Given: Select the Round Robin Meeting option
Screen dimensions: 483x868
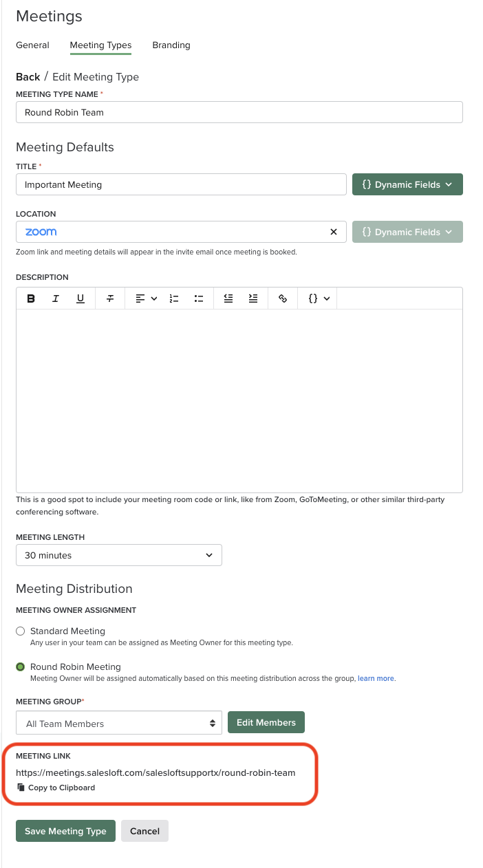Looking at the screenshot, I should coord(21,667).
